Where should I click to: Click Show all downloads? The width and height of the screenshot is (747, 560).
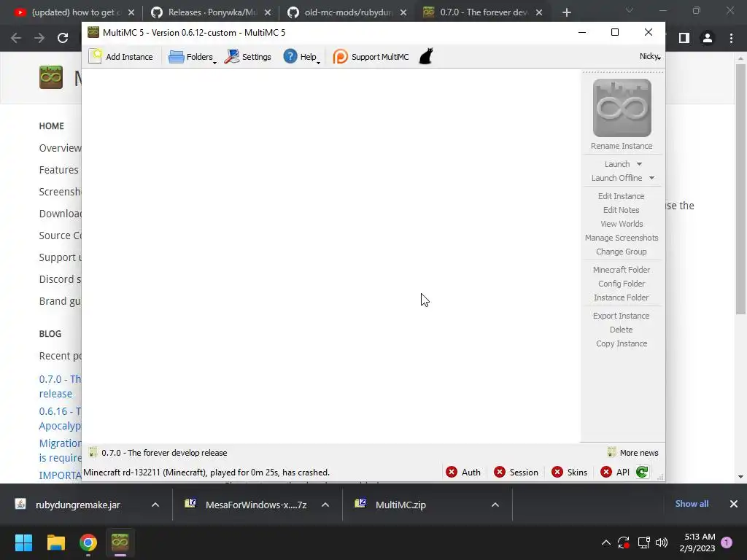point(692,504)
